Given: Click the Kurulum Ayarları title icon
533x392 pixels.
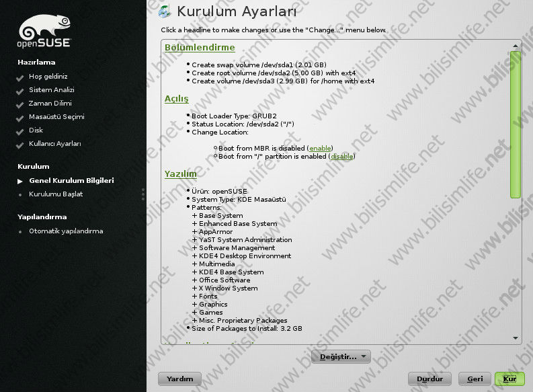Looking at the screenshot, I should click(165, 11).
